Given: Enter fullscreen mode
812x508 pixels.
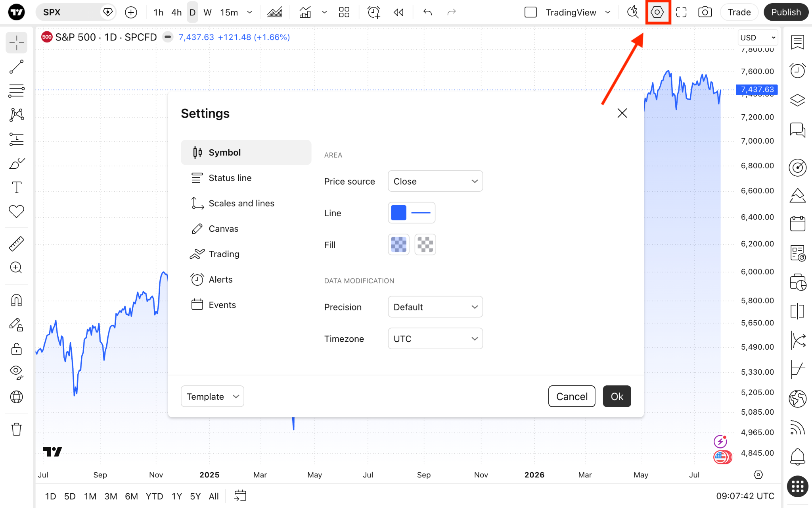Looking at the screenshot, I should tap(681, 12).
